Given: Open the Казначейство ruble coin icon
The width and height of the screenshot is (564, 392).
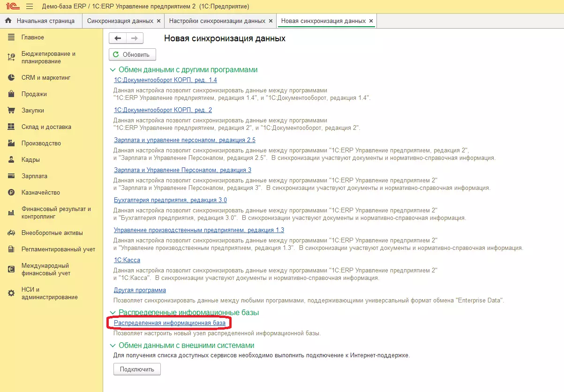Looking at the screenshot, I should [11, 193].
